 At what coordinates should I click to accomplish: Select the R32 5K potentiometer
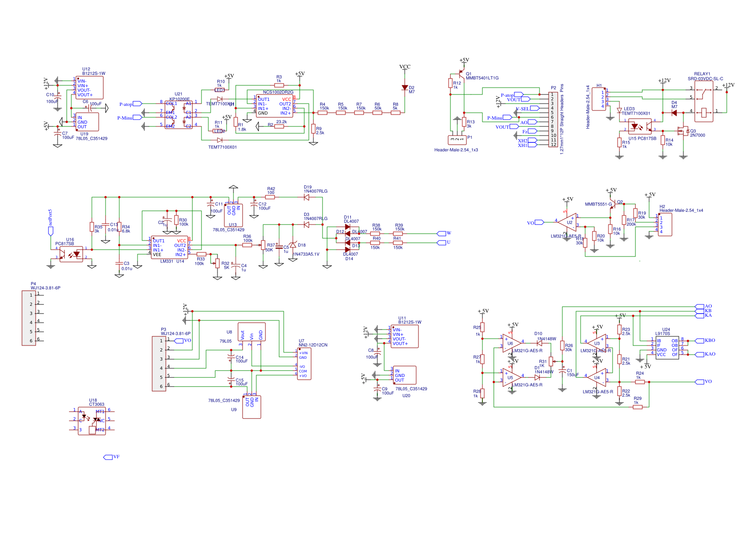[217, 263]
